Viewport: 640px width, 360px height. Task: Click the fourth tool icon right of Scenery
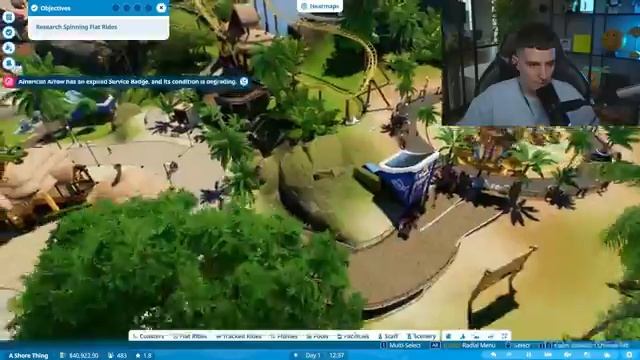(490, 336)
